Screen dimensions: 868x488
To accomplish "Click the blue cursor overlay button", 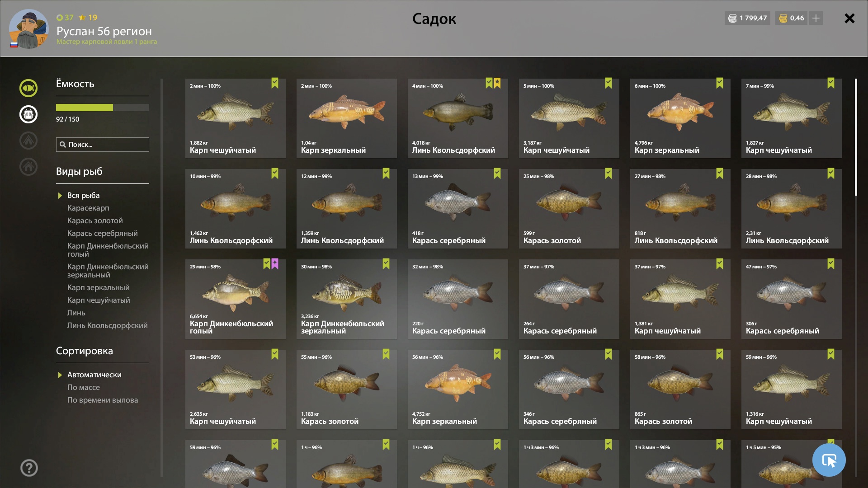I will click(x=829, y=460).
